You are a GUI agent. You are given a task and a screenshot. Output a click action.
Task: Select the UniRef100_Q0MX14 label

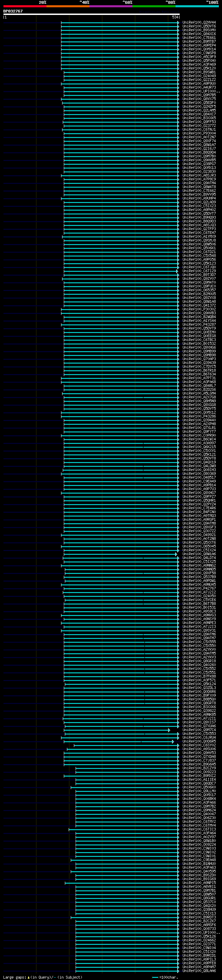tap(199, 49)
